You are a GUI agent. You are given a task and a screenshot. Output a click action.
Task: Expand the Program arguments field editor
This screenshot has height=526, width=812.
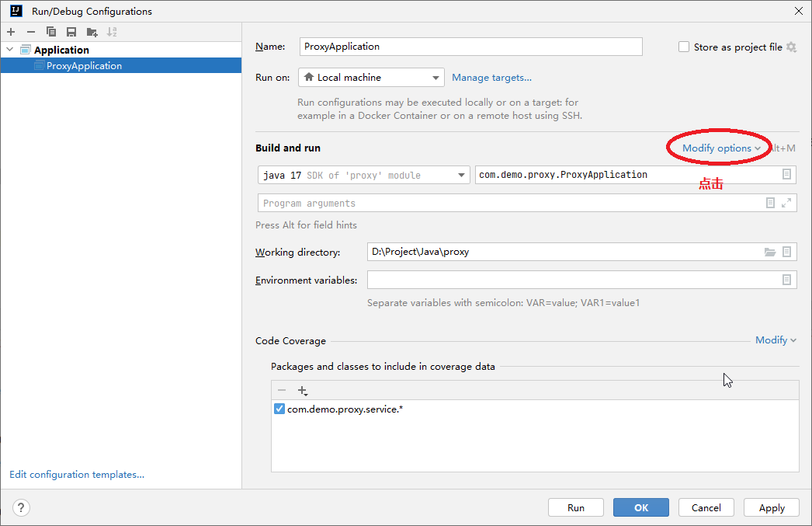click(x=786, y=203)
